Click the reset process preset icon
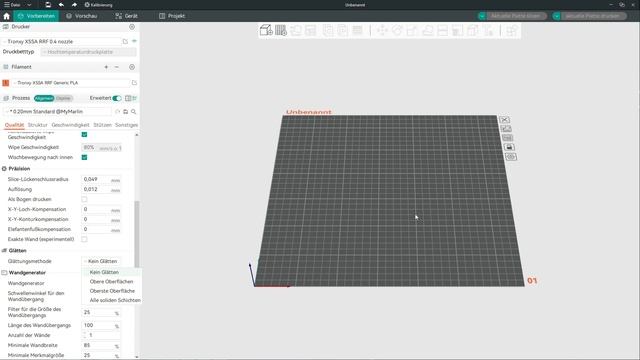Image resolution: width=640 pixels, height=360 pixels. (x=118, y=111)
